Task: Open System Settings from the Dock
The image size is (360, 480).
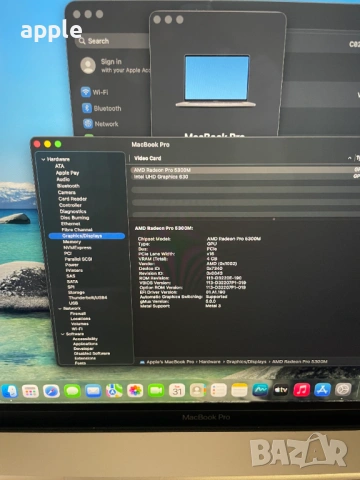Action: [343, 389]
